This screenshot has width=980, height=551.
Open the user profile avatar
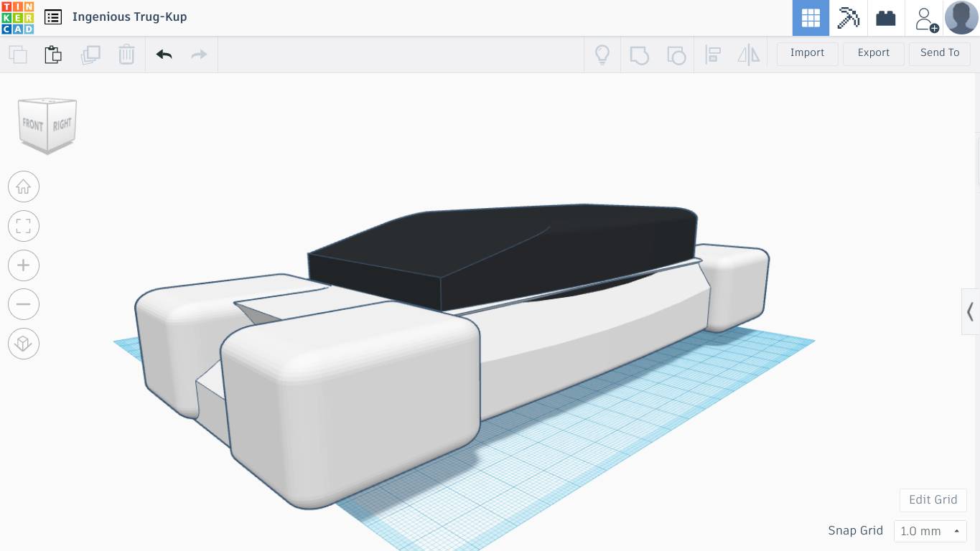pos(961,17)
